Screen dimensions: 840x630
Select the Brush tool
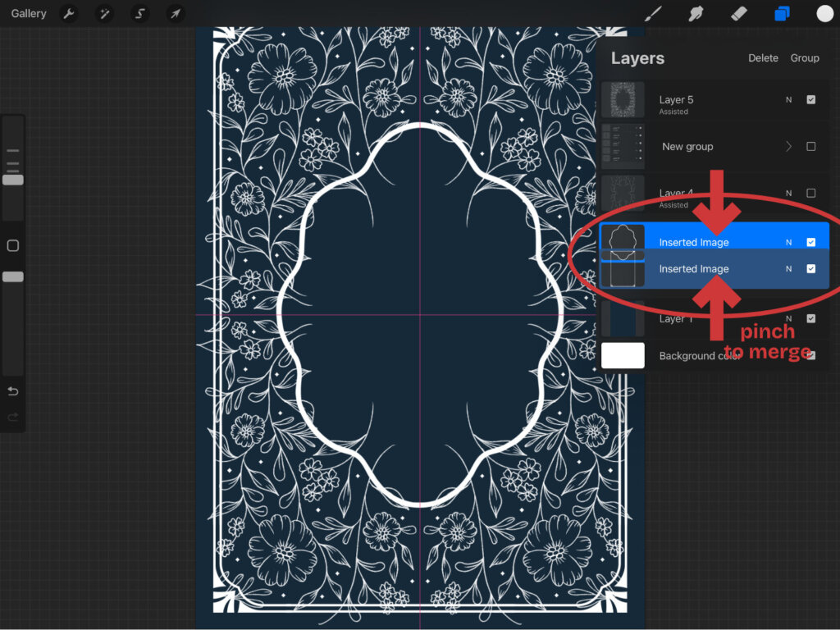click(654, 14)
